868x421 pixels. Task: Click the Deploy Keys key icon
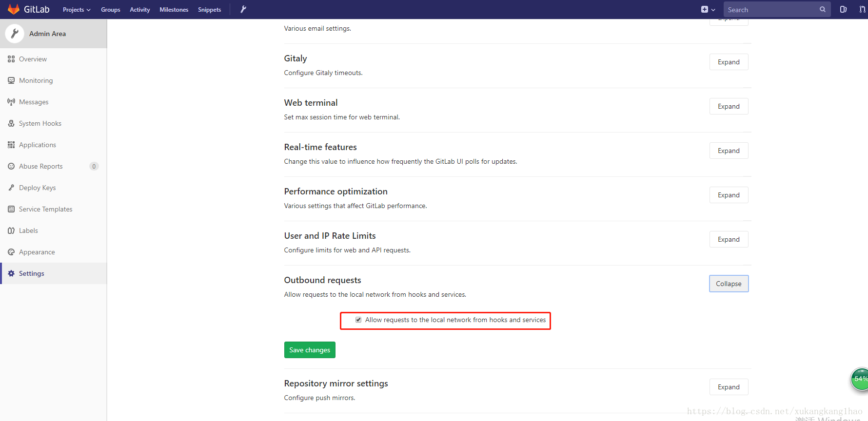tap(11, 188)
